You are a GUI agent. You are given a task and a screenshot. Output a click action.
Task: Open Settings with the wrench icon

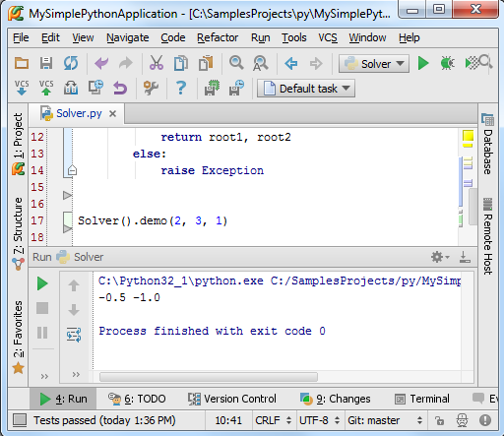[x=151, y=88]
